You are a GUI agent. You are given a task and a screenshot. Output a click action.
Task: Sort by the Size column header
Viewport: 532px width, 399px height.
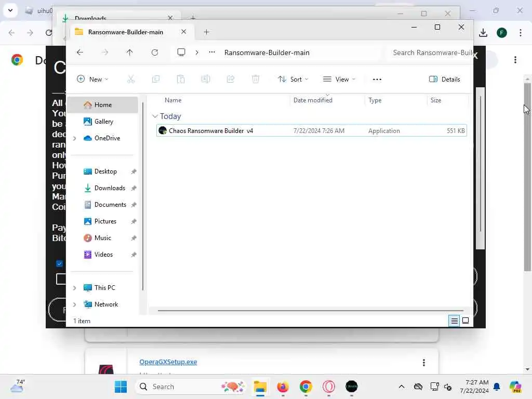pyautogui.click(x=436, y=100)
